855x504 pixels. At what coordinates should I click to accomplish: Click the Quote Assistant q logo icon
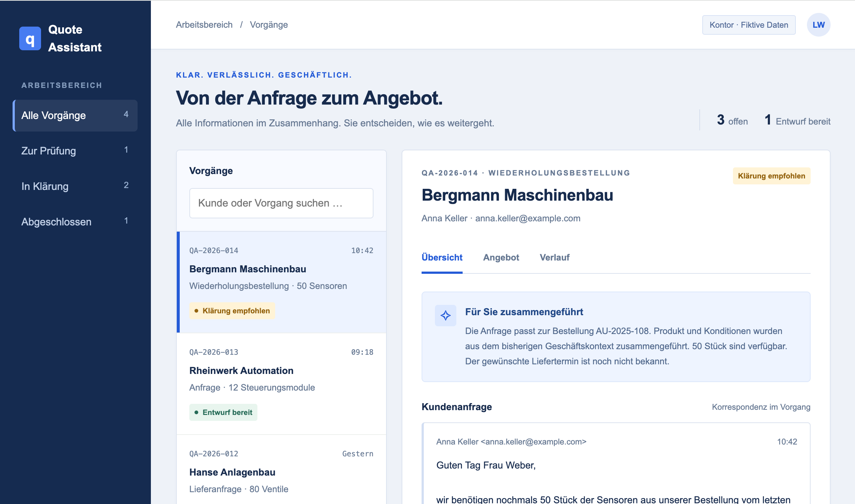[30, 38]
